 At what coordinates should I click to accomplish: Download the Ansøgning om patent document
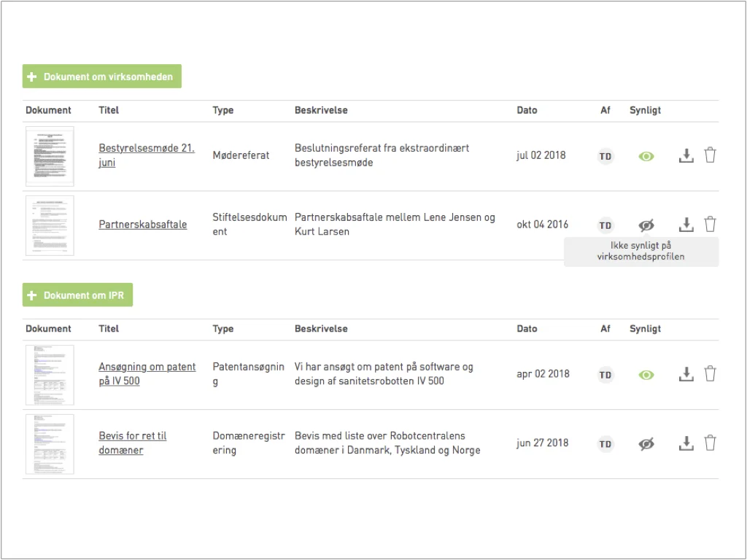(x=686, y=374)
